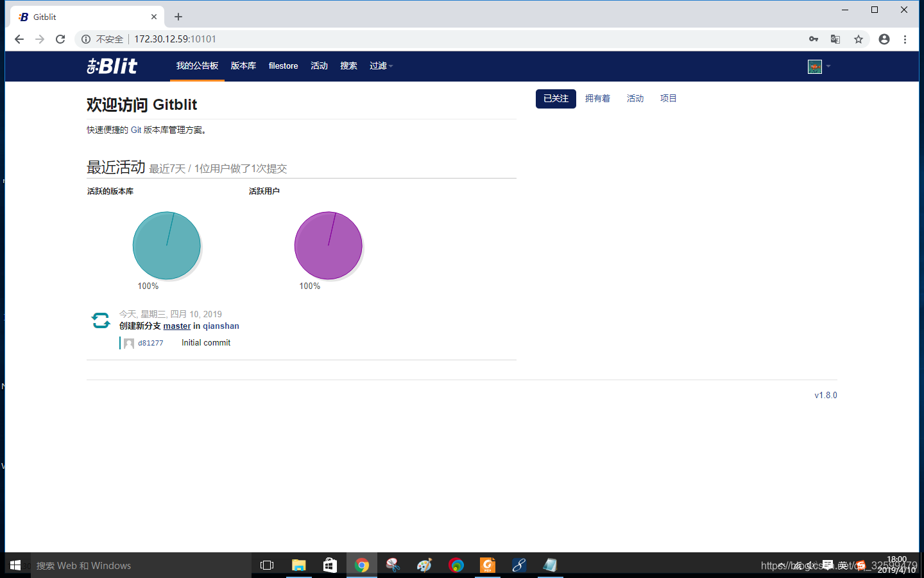
Task: Click the purple active users pie chart
Action: pyautogui.click(x=329, y=245)
